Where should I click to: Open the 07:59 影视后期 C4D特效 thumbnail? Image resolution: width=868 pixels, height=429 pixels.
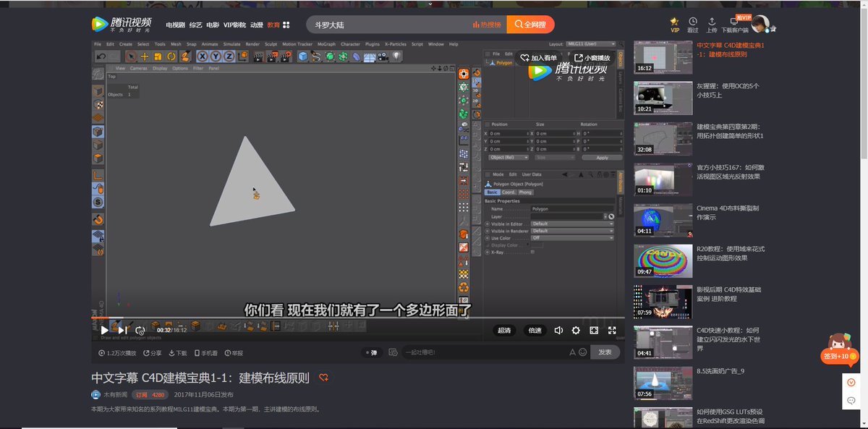663,302
